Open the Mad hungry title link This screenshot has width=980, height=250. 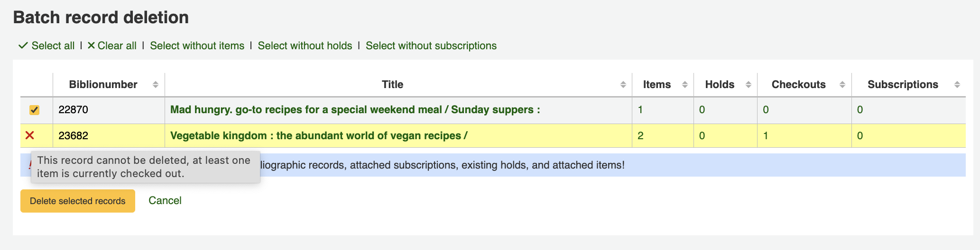(354, 110)
